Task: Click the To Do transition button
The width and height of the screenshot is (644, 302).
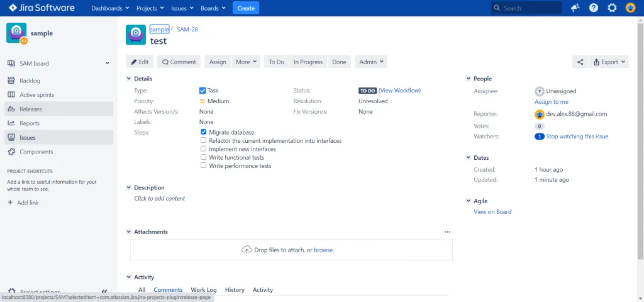Action: click(x=277, y=62)
